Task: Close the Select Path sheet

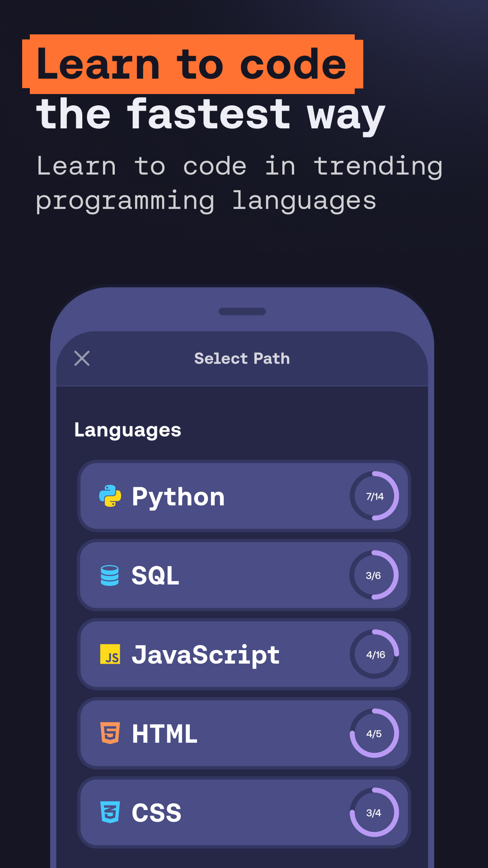Action: click(82, 359)
